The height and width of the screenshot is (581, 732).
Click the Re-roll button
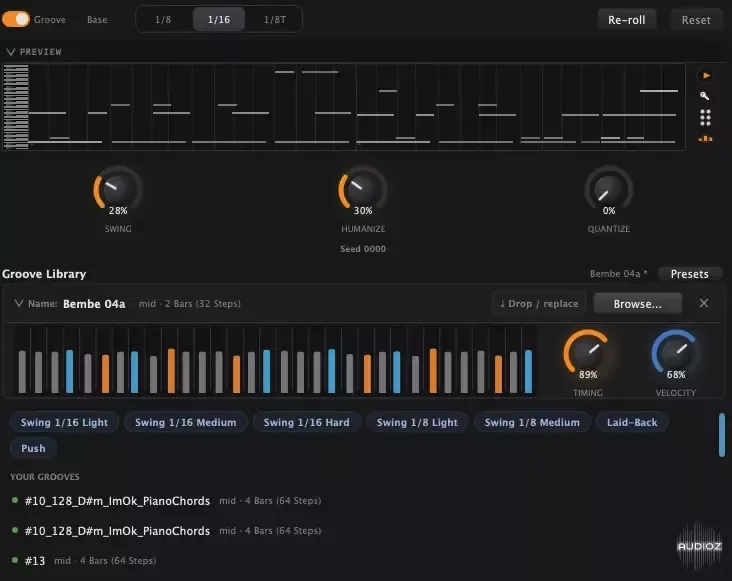pyautogui.click(x=626, y=20)
